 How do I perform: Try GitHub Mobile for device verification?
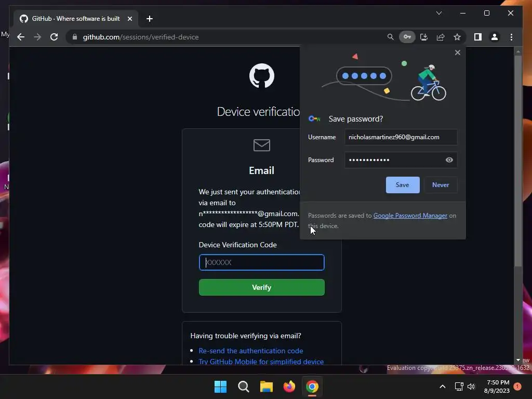[x=261, y=362]
